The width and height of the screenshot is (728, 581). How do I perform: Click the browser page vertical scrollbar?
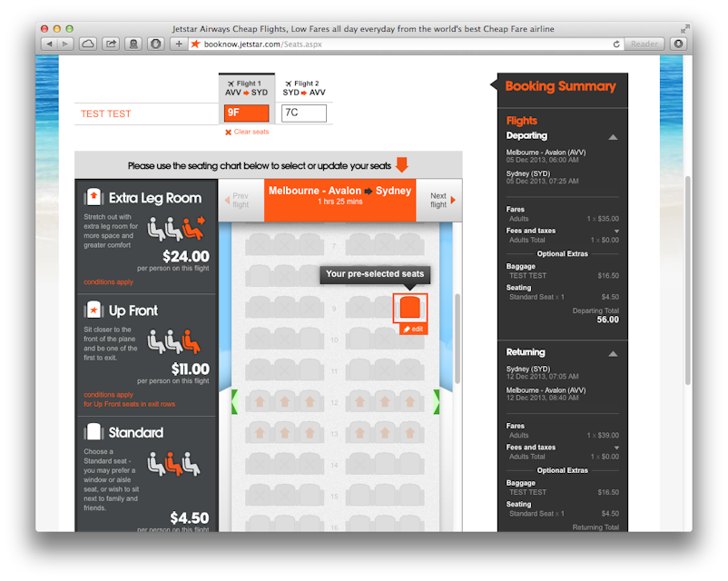point(688,280)
